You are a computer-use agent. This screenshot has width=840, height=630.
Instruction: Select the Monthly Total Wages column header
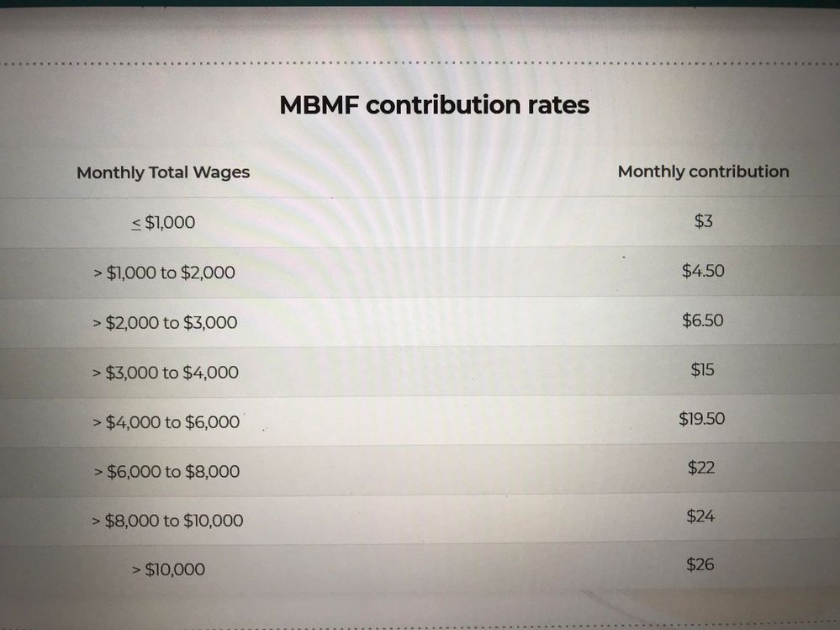163,172
